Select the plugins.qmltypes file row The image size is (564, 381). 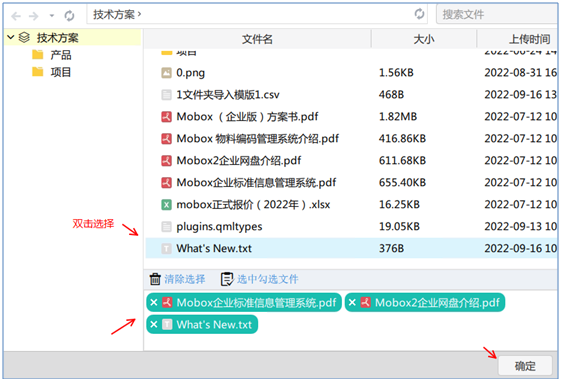(x=351, y=227)
